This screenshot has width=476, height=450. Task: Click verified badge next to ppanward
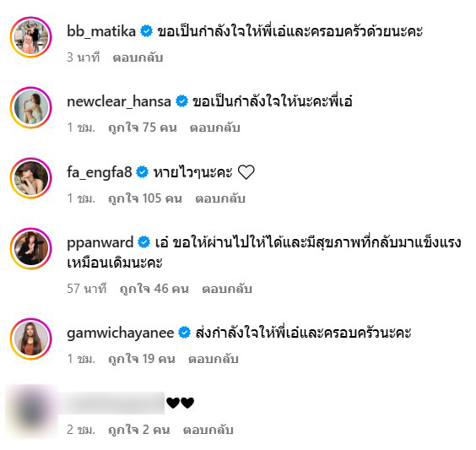tap(143, 242)
